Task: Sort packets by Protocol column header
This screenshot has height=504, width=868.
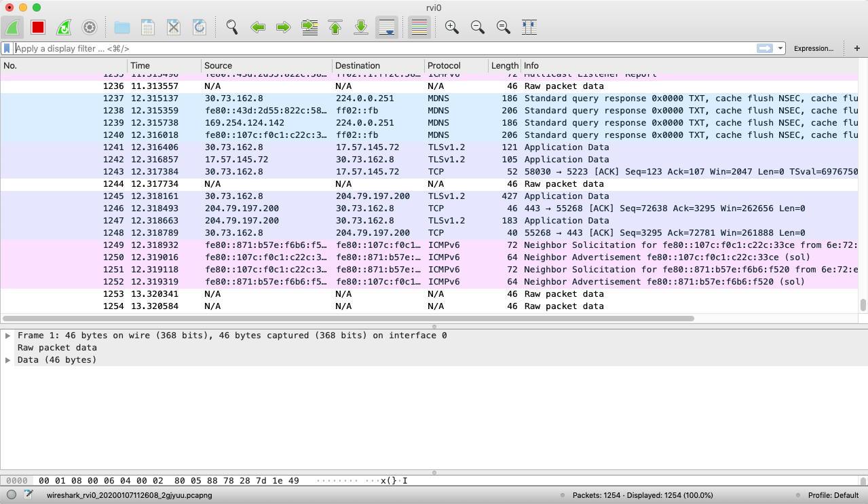Action: pyautogui.click(x=444, y=66)
